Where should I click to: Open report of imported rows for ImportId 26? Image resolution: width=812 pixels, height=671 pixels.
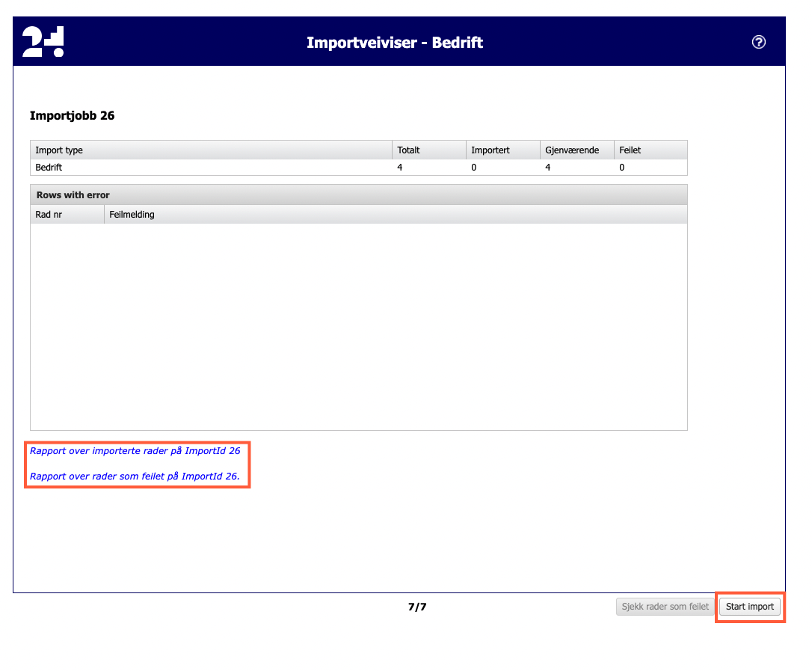(x=135, y=451)
